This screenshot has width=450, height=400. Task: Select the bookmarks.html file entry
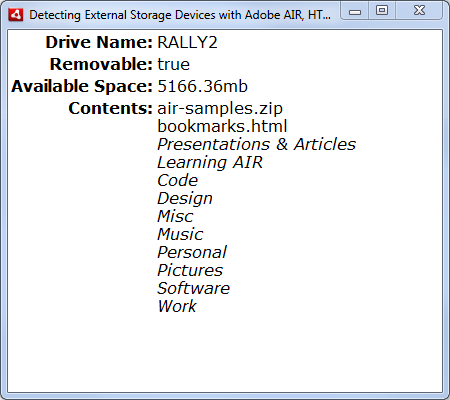(x=222, y=126)
